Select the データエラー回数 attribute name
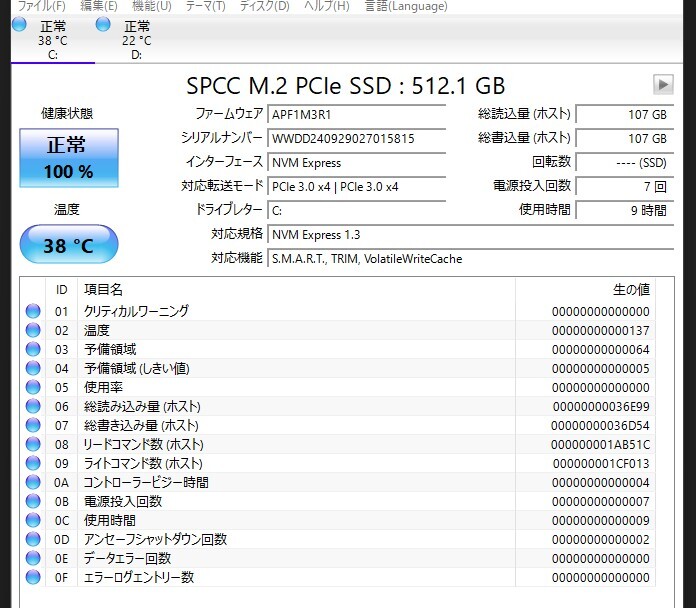The height and width of the screenshot is (608, 696). coord(127,558)
